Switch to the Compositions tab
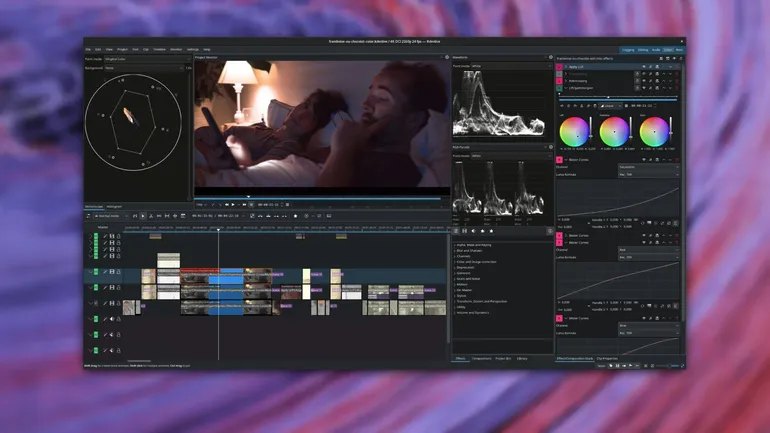This screenshot has width=770, height=433. [x=481, y=358]
